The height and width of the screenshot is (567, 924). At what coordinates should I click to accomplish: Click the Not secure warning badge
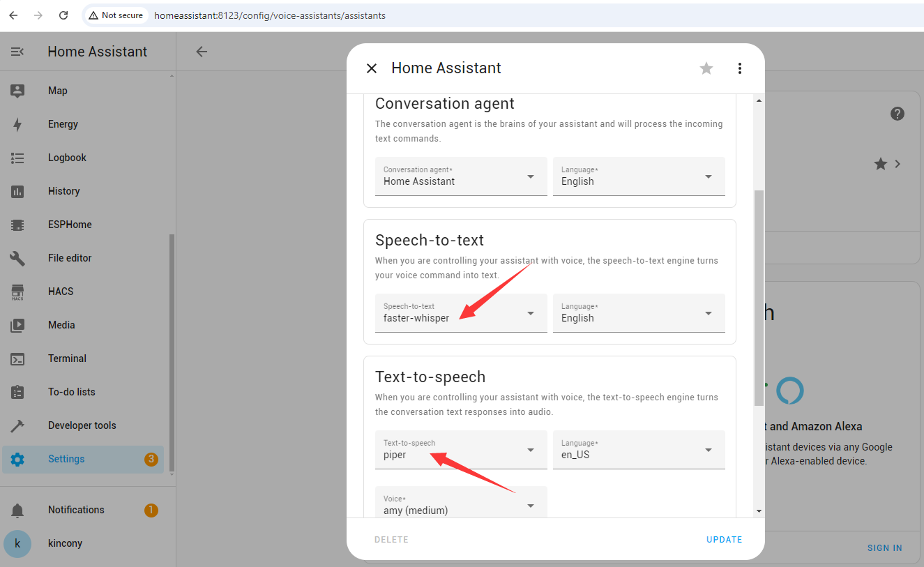point(116,15)
